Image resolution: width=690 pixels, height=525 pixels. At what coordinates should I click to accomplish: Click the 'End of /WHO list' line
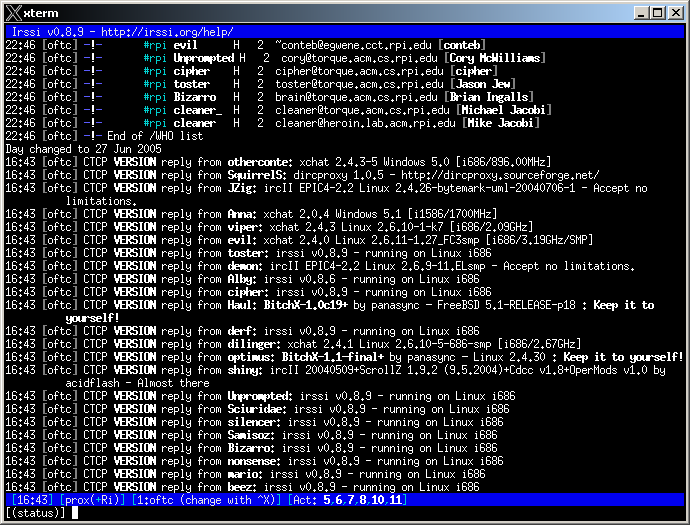(155, 136)
